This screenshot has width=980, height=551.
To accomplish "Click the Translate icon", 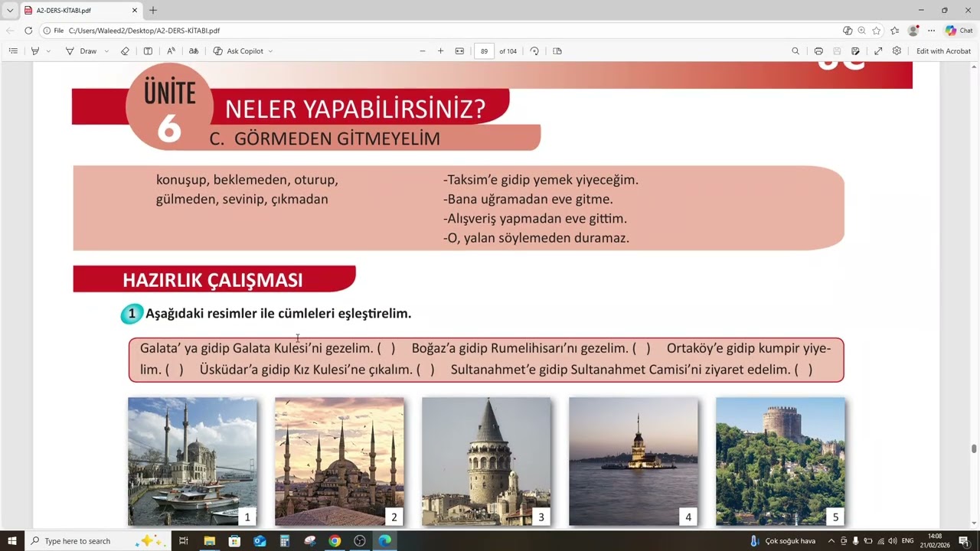I will [194, 51].
